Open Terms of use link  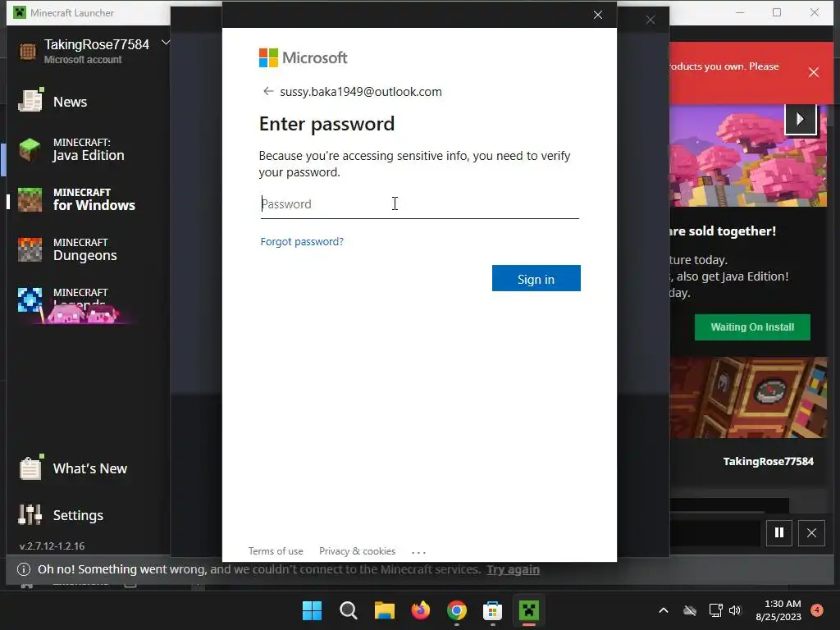(276, 551)
